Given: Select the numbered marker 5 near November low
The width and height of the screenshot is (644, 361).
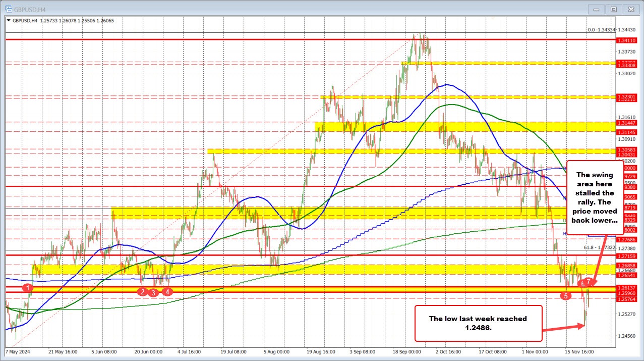Looking at the screenshot, I should coord(565,297).
